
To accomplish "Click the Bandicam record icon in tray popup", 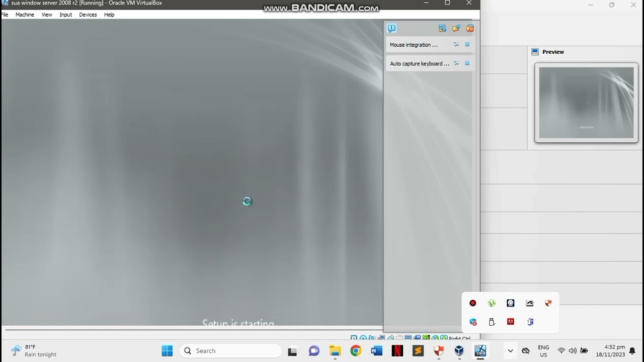I will point(473,303).
